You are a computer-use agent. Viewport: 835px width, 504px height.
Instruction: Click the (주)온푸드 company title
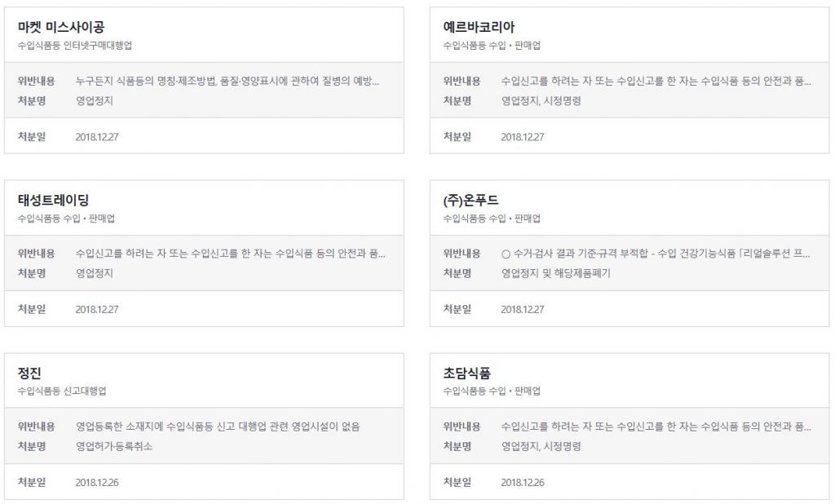click(x=471, y=201)
